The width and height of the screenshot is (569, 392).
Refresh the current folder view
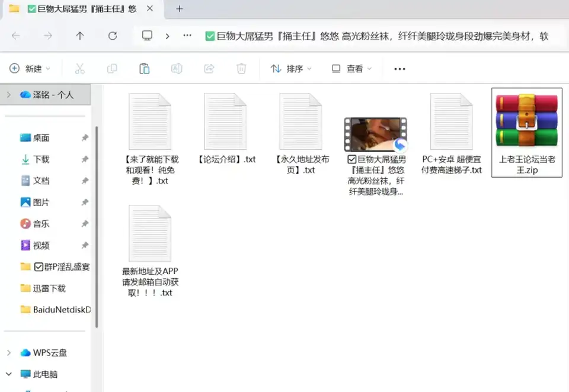click(x=113, y=36)
